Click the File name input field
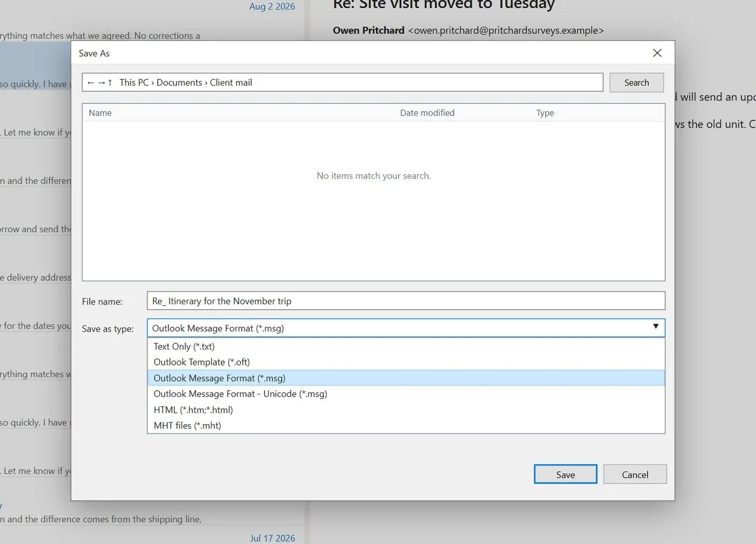This screenshot has width=756, height=544. click(x=406, y=301)
